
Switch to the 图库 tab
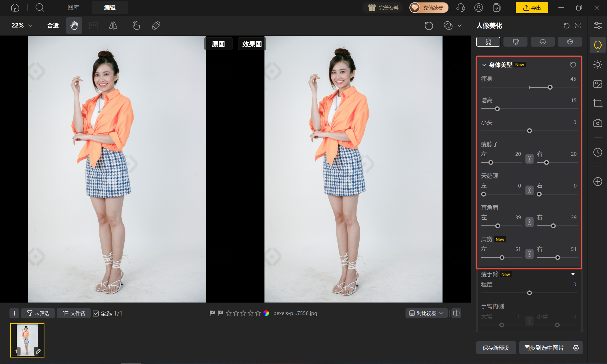click(x=73, y=8)
